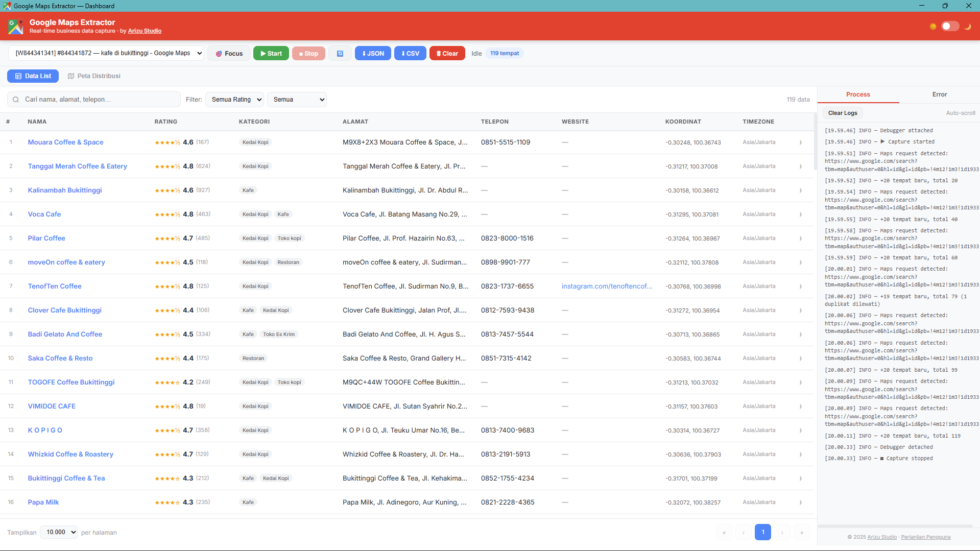980x551 pixels.
Task: Click the refresh tabs icon button
Action: coord(340,54)
